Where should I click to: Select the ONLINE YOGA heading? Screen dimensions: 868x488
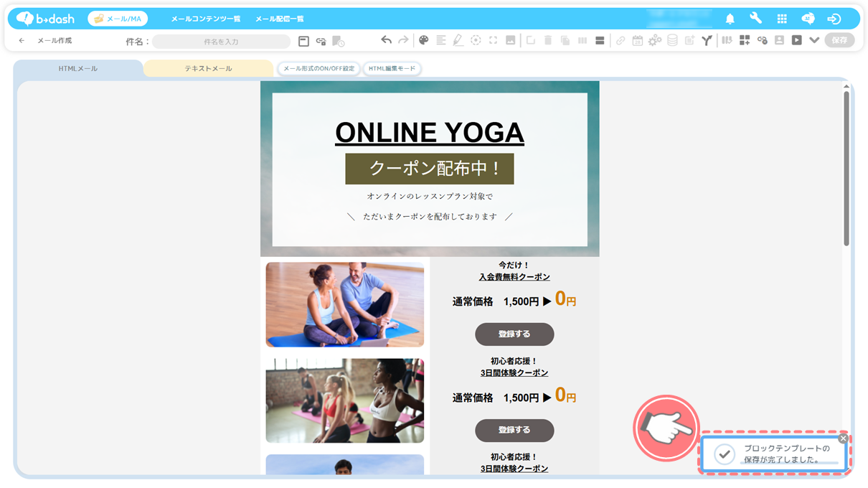point(430,133)
